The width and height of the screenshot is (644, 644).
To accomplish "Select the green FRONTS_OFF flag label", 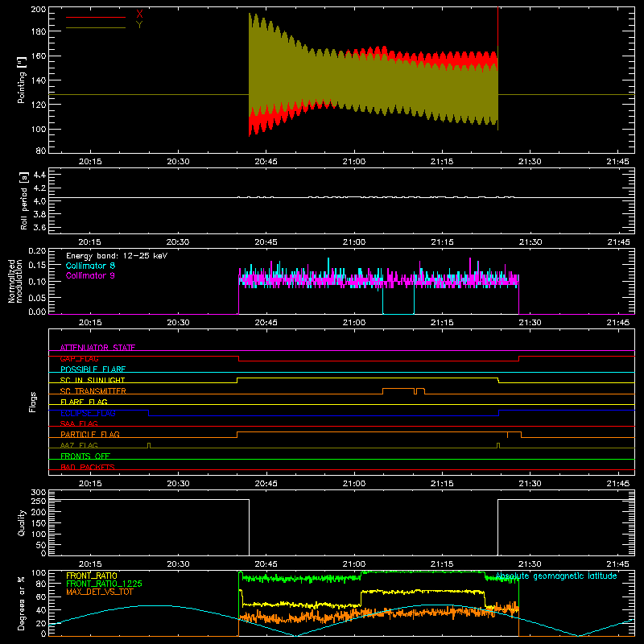I will pyautogui.click(x=85, y=456).
